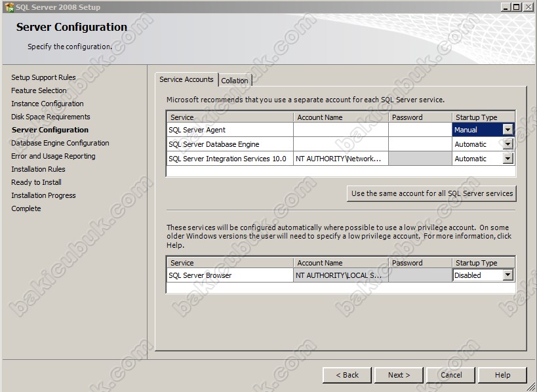Image resolution: width=537 pixels, height=392 pixels.
Task: Click Disk Space Requirements step
Action: pyautogui.click(x=50, y=117)
